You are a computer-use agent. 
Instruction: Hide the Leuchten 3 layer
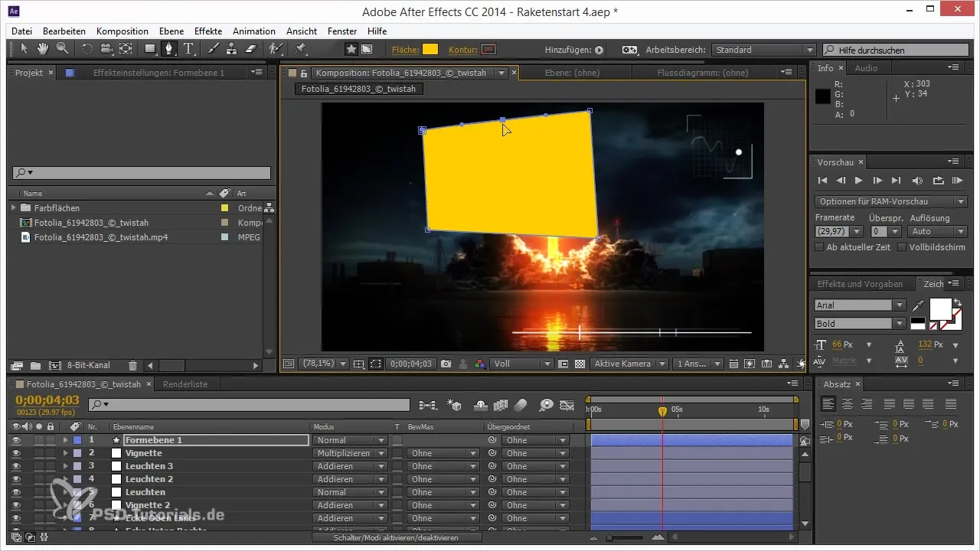pyautogui.click(x=15, y=466)
